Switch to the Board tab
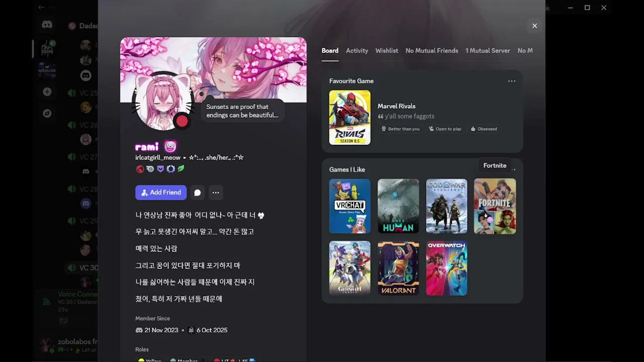 (330, 50)
